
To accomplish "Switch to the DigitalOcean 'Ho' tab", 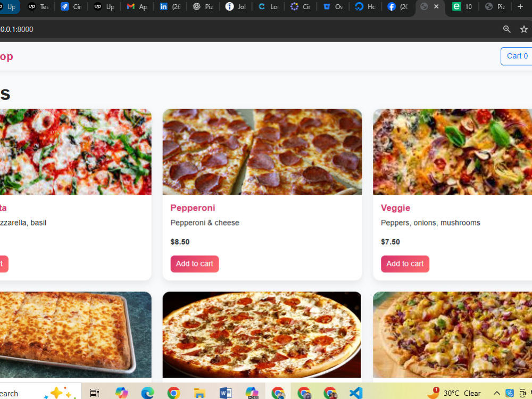I will pos(365,7).
